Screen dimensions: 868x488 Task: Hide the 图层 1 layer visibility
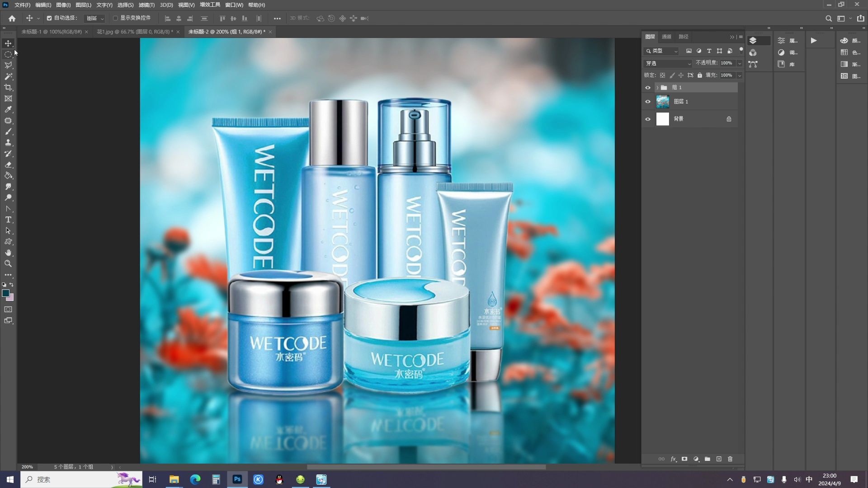[x=648, y=102]
